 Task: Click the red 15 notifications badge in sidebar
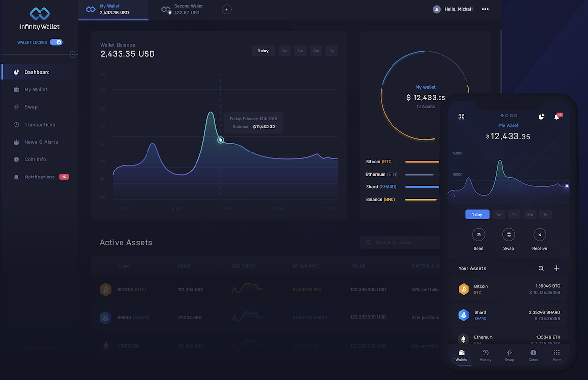pyautogui.click(x=64, y=177)
